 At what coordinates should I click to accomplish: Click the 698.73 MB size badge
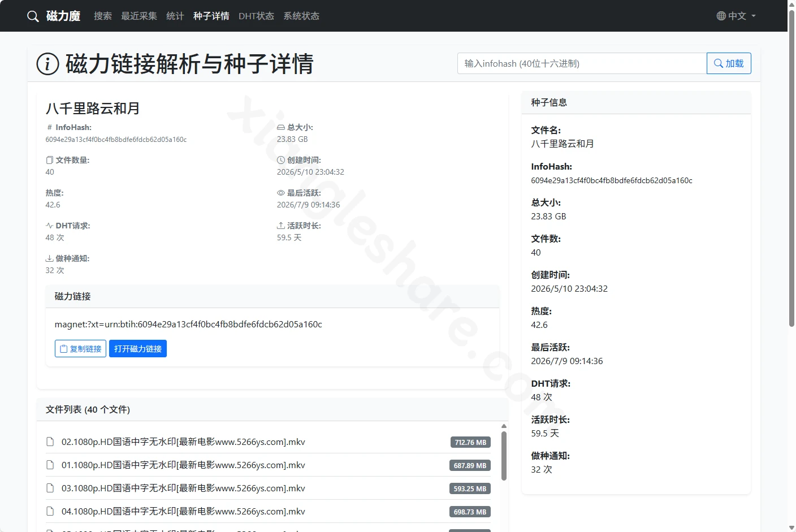point(470,512)
